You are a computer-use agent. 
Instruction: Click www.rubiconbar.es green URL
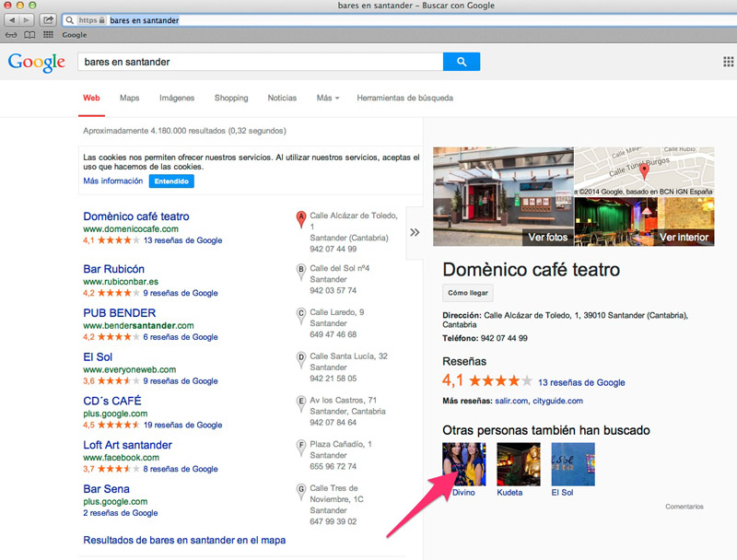[121, 282]
